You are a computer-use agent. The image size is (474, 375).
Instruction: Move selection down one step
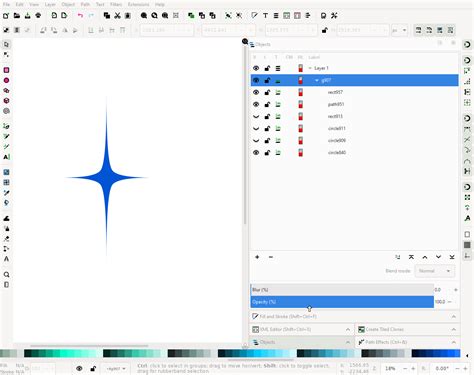[x=438, y=257]
